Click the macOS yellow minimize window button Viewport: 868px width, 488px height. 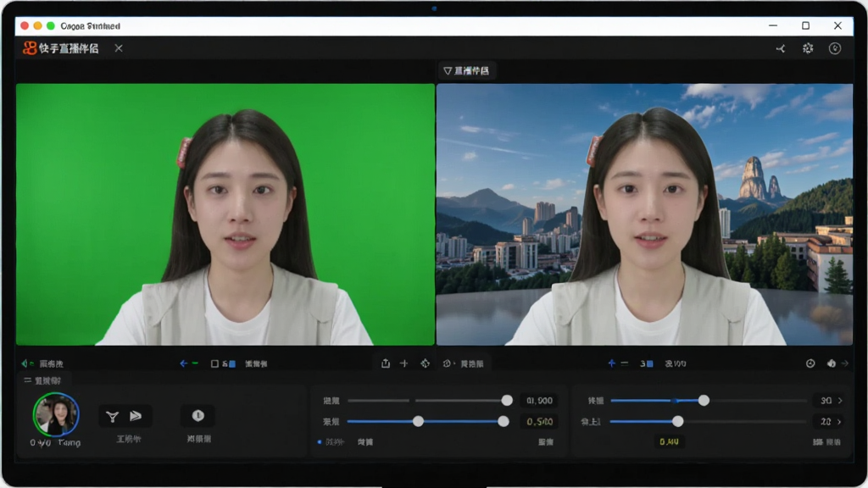click(x=37, y=25)
